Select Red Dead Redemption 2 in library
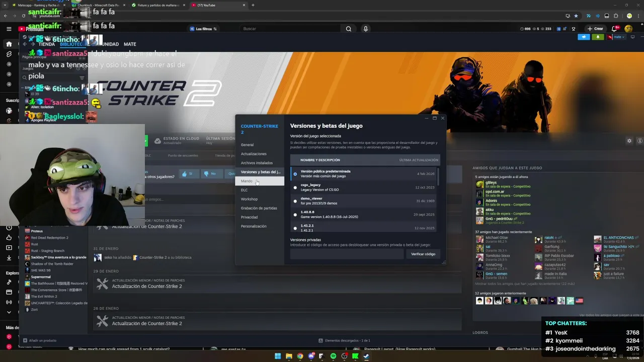The width and height of the screenshot is (644, 362). point(49,237)
